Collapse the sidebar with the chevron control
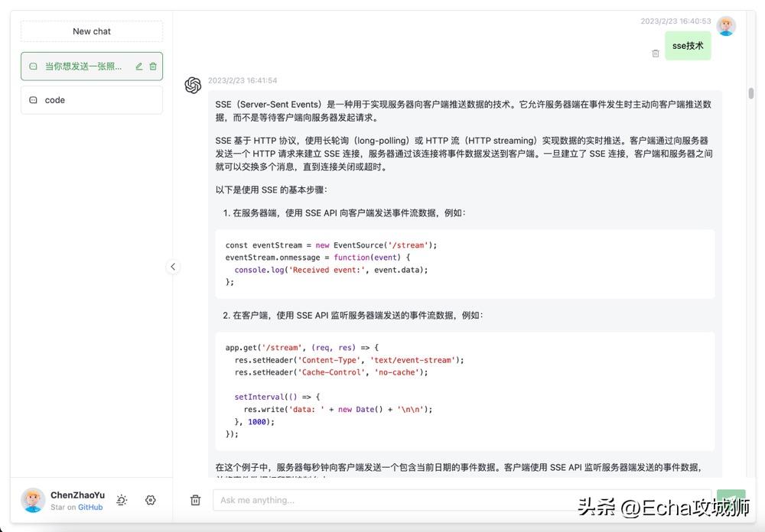Screen dimensions: 765x532 174,267
